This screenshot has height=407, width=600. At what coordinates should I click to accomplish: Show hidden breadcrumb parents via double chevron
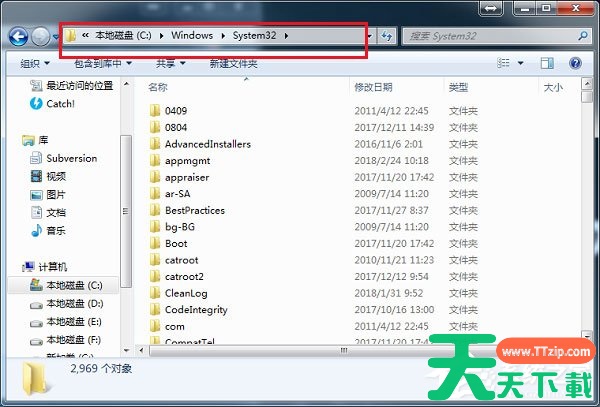[85, 36]
